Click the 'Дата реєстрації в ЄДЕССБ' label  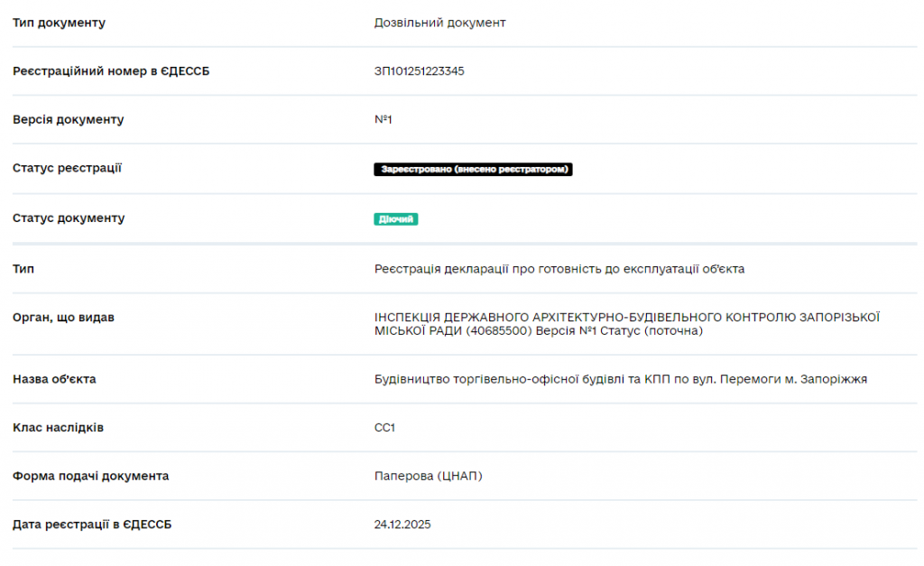coord(92,524)
